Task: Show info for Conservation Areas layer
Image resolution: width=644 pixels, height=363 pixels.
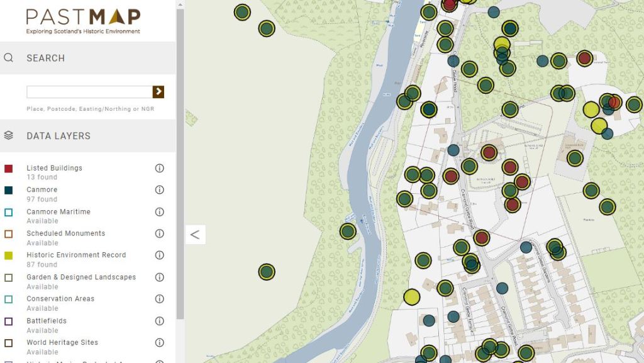Action: (159, 299)
